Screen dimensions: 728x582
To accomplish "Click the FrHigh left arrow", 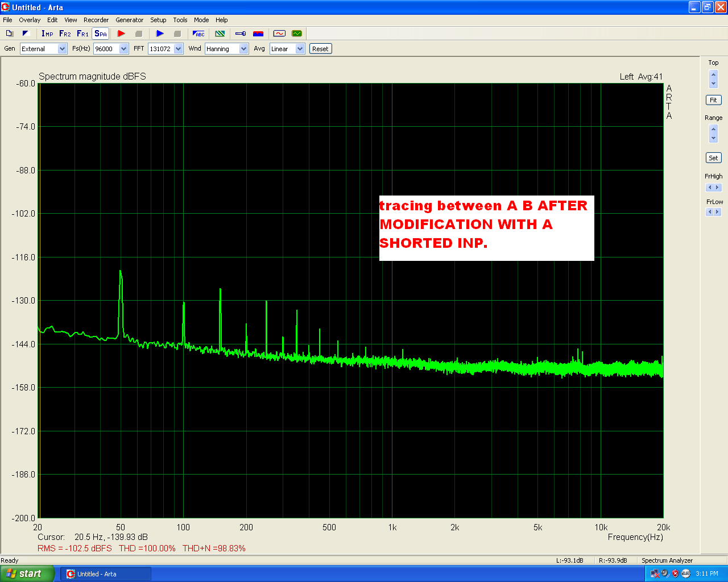I will pos(710,188).
